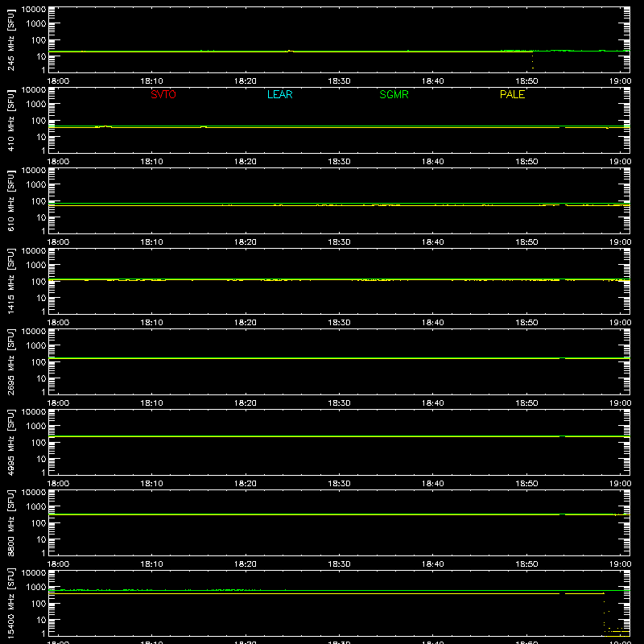Select the '1415 MHz [SFU]' axis title
Screen dimensions: 644x644
point(11,281)
